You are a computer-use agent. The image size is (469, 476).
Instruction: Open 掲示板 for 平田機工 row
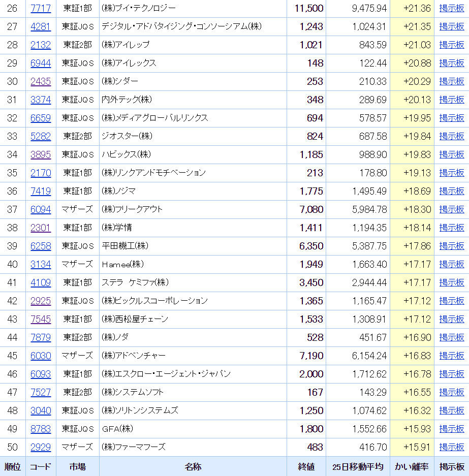(x=452, y=246)
